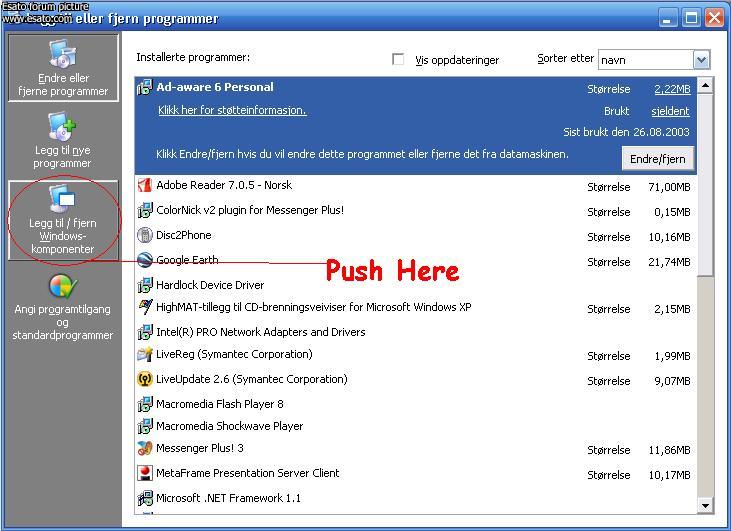Viewport: 731px width, 531px height.
Task: Click the Adobe Reader 7.0.5 program icon
Action: tap(145, 186)
